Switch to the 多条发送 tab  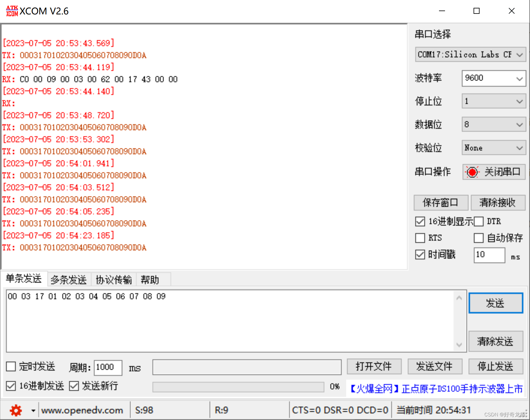69,280
